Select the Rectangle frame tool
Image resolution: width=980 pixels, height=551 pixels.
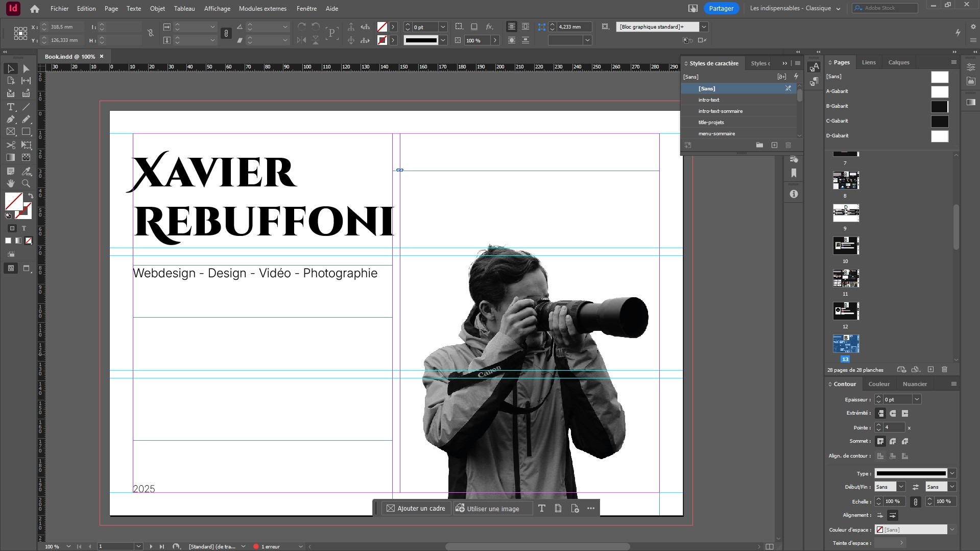point(10,131)
